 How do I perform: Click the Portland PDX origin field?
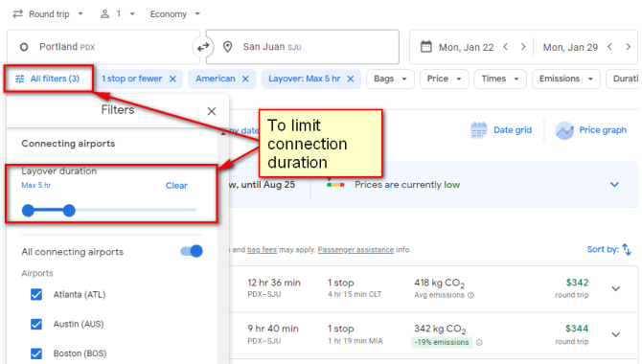click(103, 47)
